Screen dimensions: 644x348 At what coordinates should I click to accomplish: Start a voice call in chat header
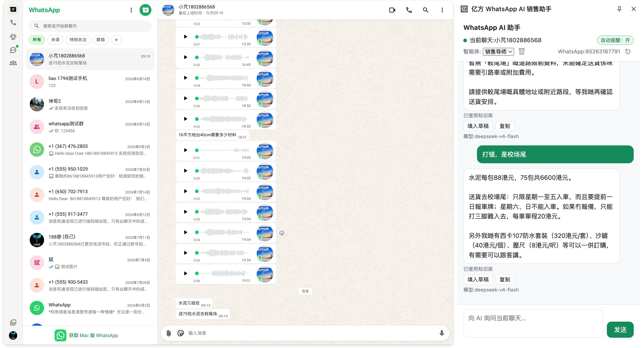click(409, 10)
